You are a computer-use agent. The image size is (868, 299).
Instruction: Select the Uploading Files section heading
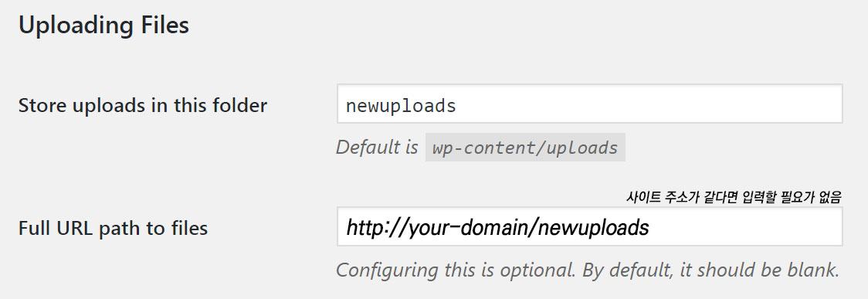104,26
